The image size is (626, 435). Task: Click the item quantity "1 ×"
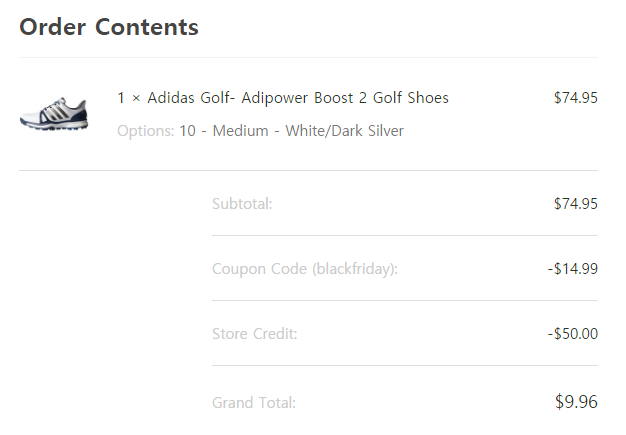pyautogui.click(x=129, y=98)
